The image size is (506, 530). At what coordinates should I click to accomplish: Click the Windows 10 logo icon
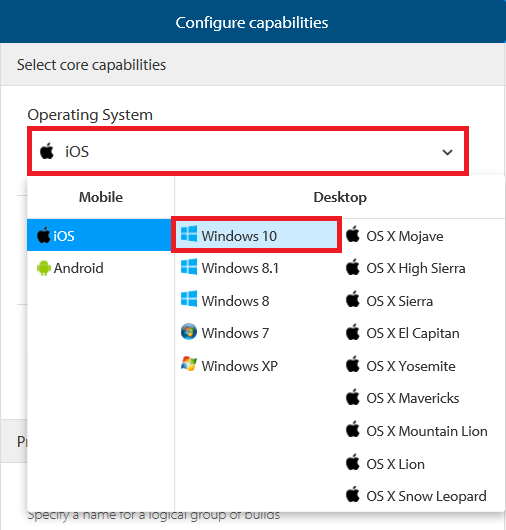(x=189, y=234)
